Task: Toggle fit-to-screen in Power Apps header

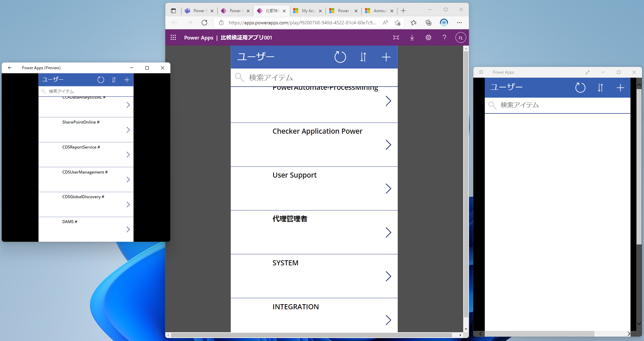Action: coord(396,37)
